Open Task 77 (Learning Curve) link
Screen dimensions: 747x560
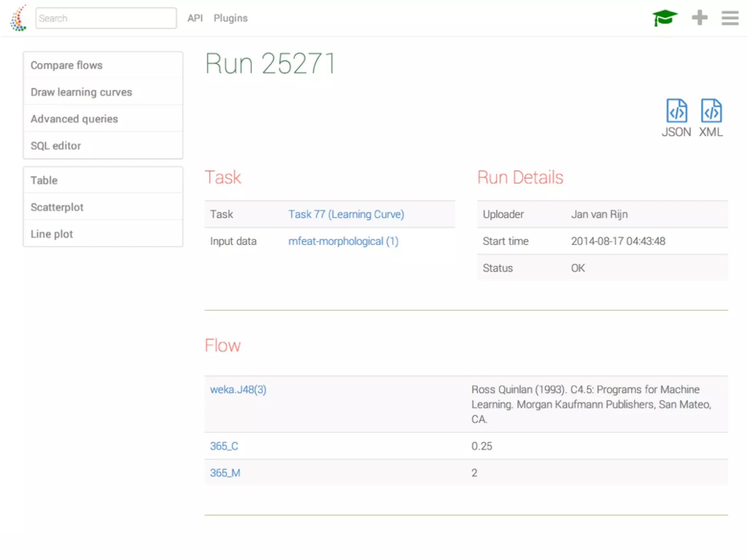click(x=346, y=214)
